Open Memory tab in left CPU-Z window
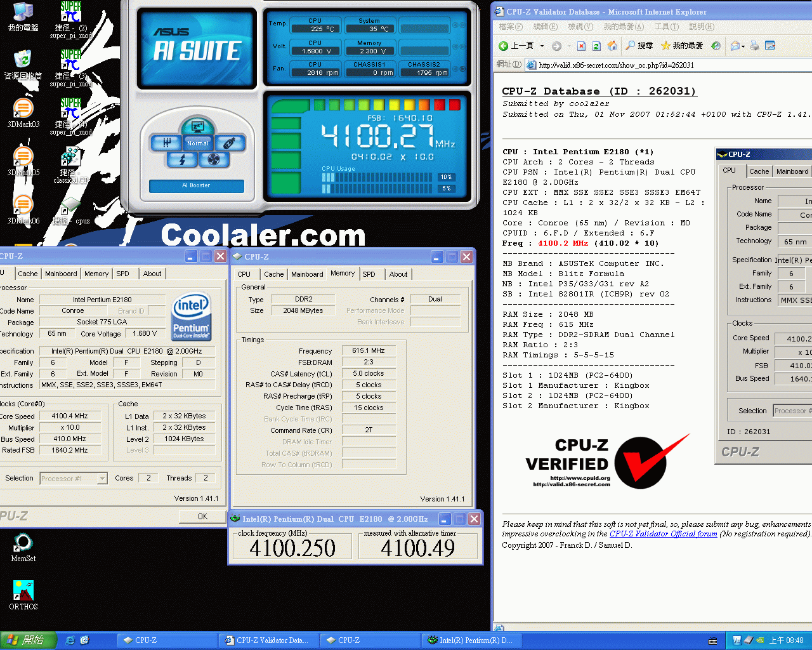Screen dimensions: 812x650 [96, 274]
